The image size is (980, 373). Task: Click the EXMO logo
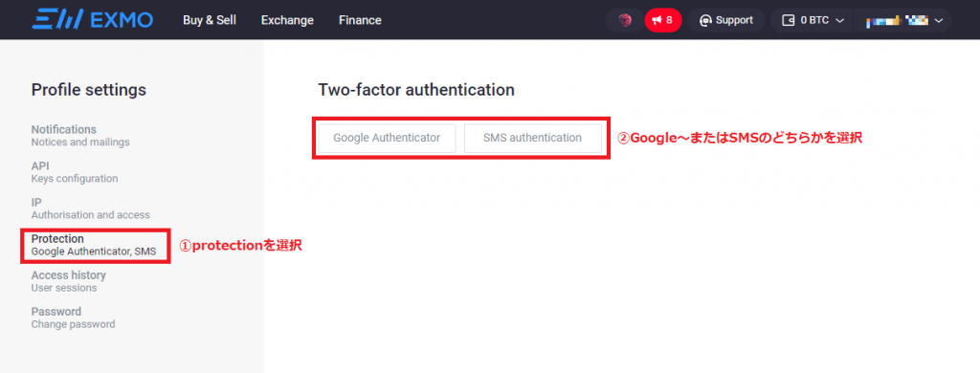[x=93, y=20]
